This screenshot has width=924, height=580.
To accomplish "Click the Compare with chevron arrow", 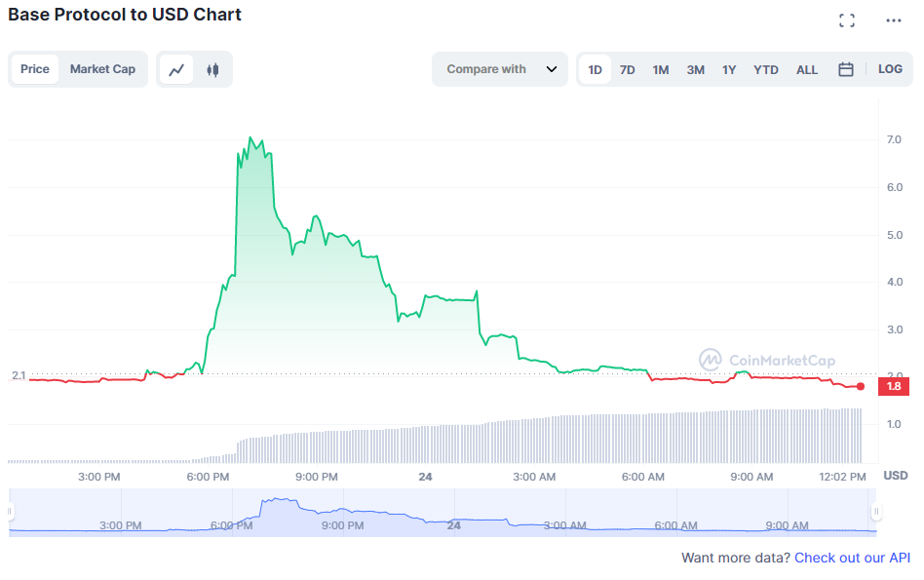I will (552, 69).
